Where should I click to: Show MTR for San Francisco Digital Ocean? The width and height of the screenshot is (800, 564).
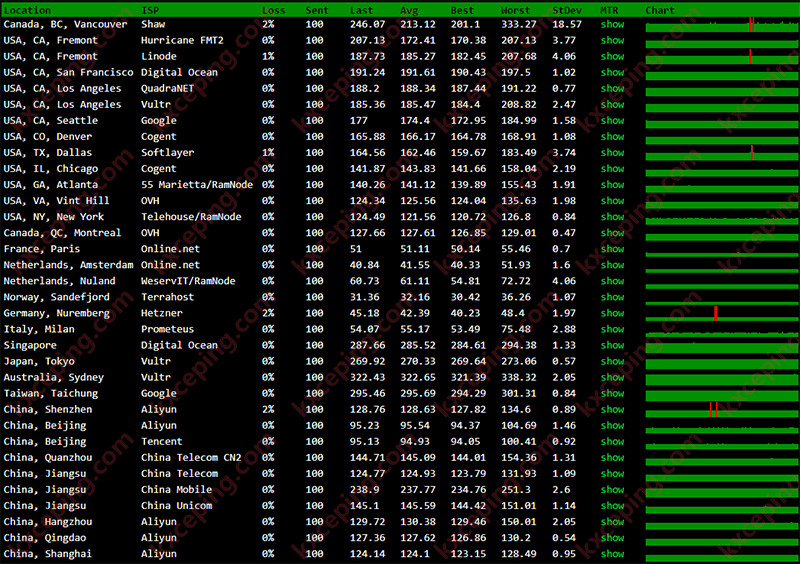coord(612,72)
